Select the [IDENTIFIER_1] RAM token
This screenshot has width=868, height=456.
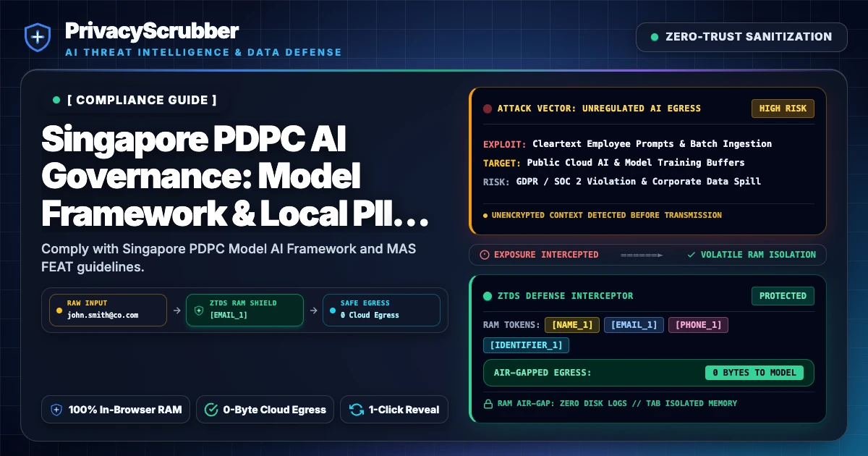click(x=527, y=345)
